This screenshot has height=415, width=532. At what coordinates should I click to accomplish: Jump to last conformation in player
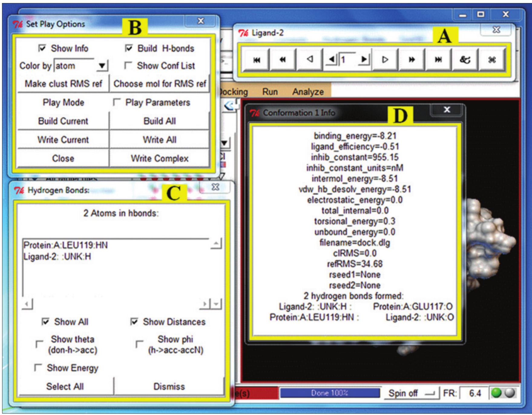(x=438, y=60)
